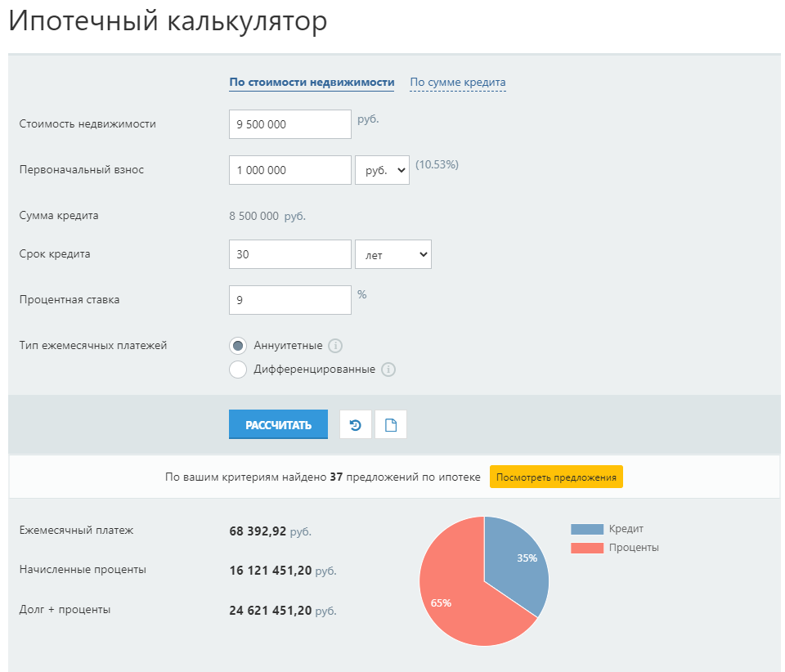Click the Сумма кредита label
Screen dimensions: 785x672
click(x=59, y=216)
